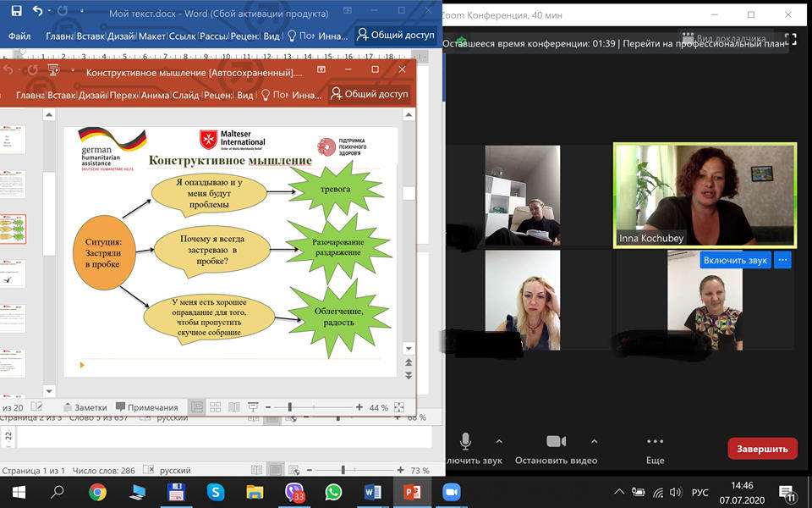Open Google Chrome from taskbar
This screenshot has height=508, width=812.
click(x=97, y=492)
